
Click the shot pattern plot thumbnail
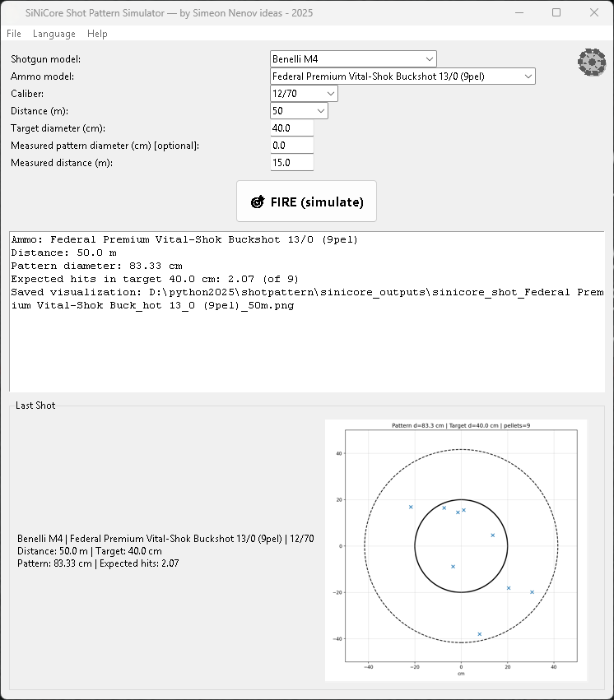456,550
